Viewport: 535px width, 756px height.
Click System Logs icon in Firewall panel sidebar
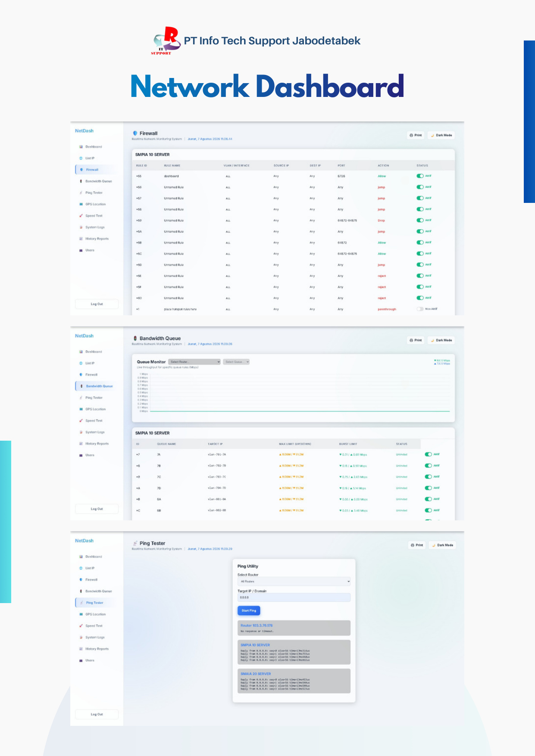click(x=81, y=227)
